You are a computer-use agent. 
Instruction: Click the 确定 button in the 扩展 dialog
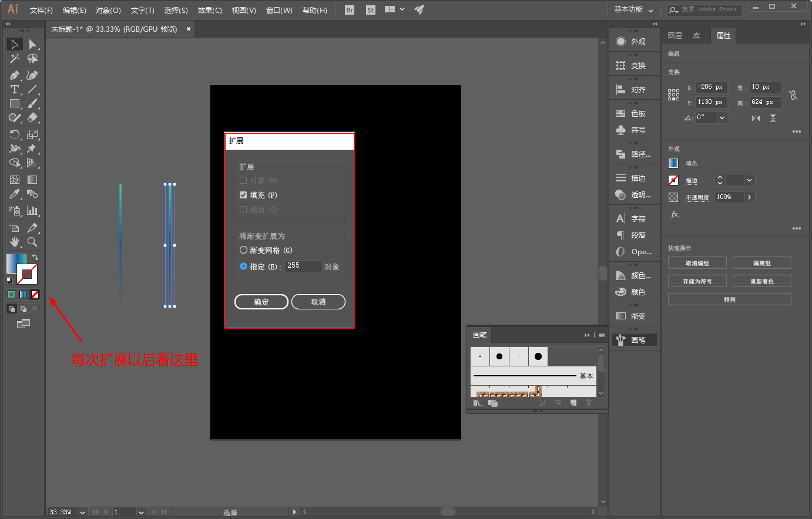pos(261,302)
